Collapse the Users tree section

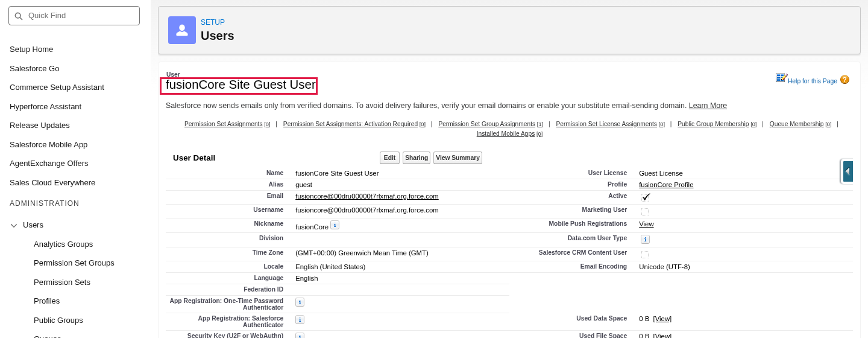pos(14,225)
